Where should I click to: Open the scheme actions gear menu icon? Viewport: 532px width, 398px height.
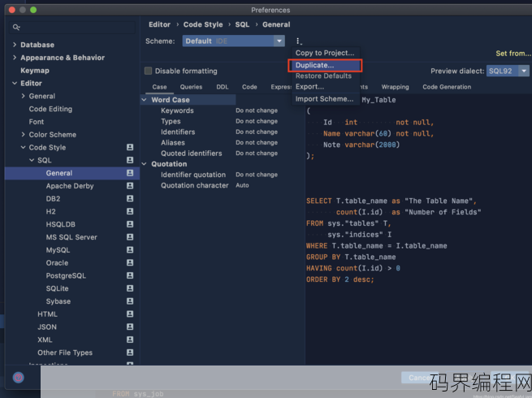[x=298, y=41]
